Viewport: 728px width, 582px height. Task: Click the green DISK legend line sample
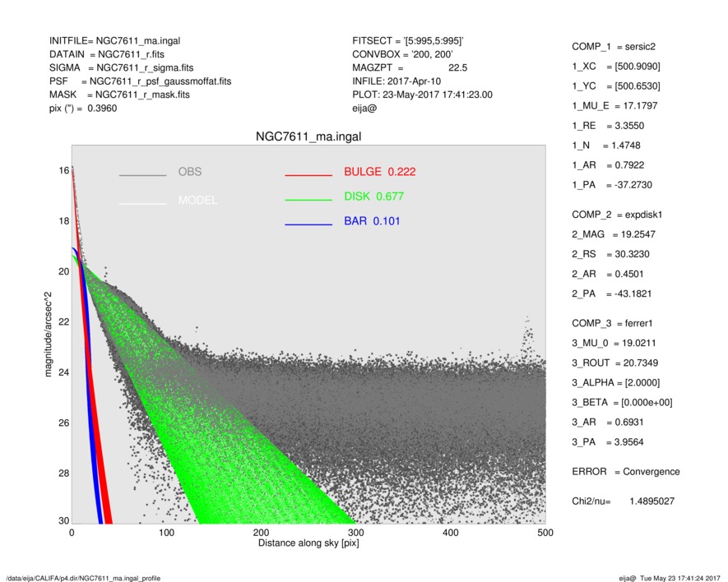coord(308,200)
